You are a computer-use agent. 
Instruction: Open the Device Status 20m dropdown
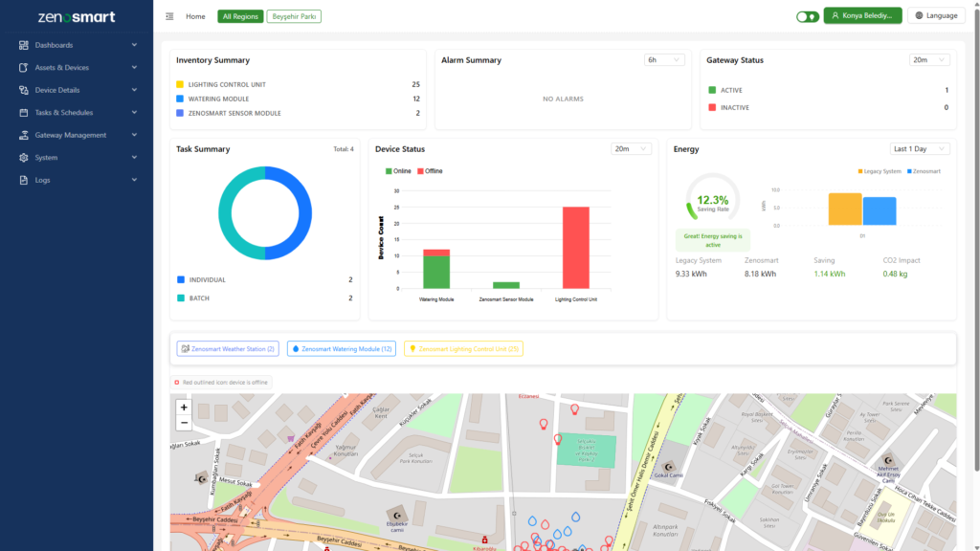click(x=631, y=148)
